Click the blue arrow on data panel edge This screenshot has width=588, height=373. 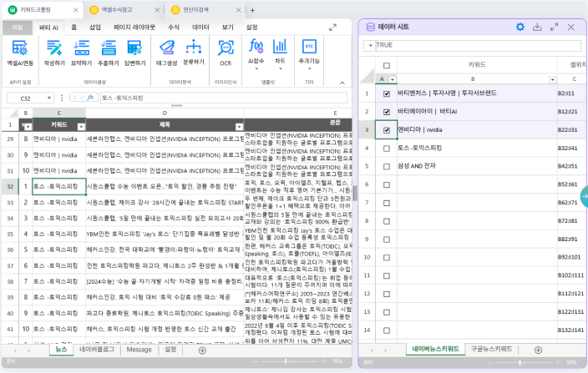(x=585, y=196)
